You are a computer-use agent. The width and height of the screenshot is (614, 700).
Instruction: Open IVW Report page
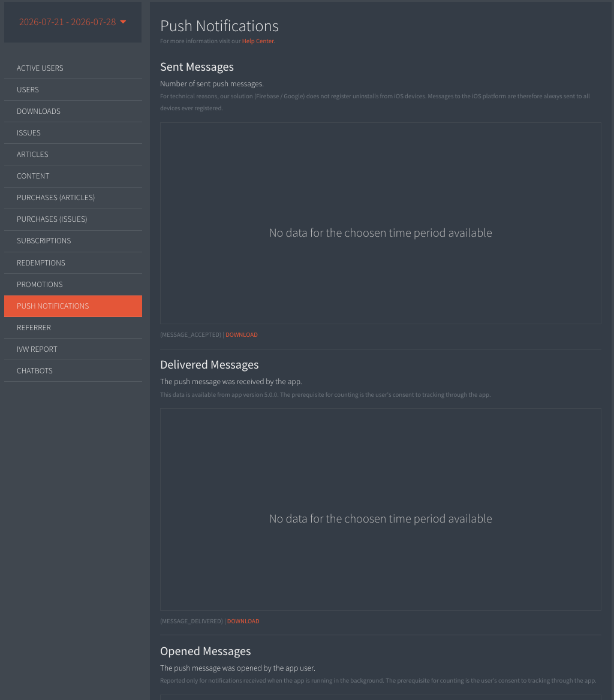73,349
